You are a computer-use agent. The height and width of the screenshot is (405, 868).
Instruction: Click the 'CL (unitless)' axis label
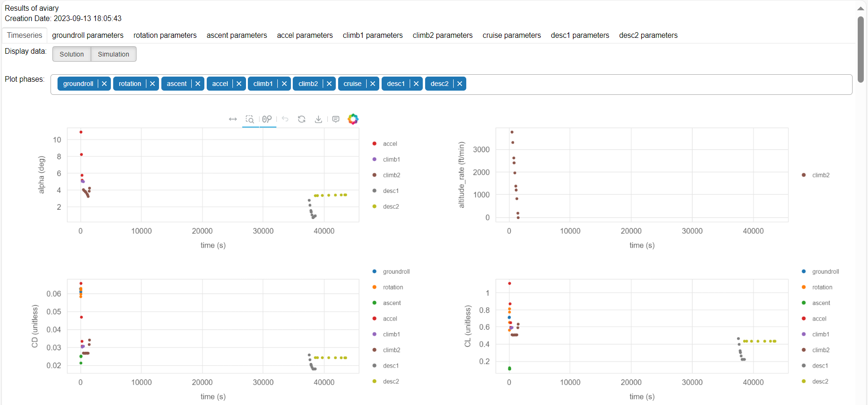[x=468, y=326]
